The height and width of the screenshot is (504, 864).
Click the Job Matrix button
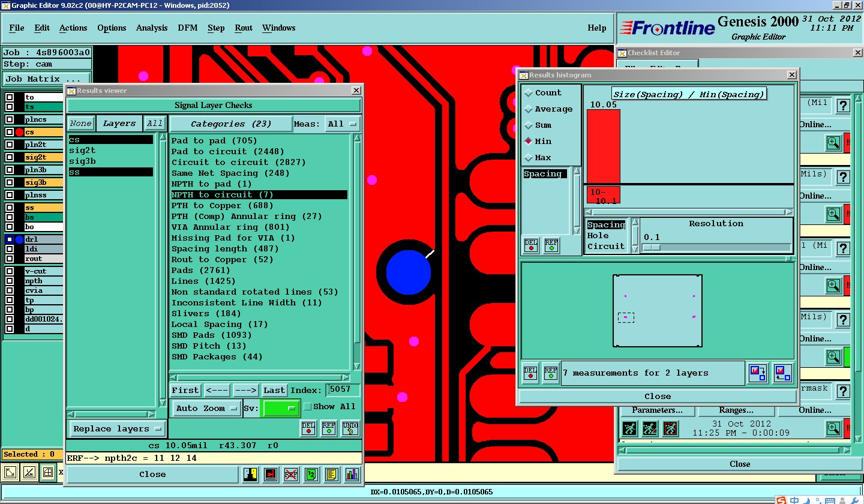point(47,79)
